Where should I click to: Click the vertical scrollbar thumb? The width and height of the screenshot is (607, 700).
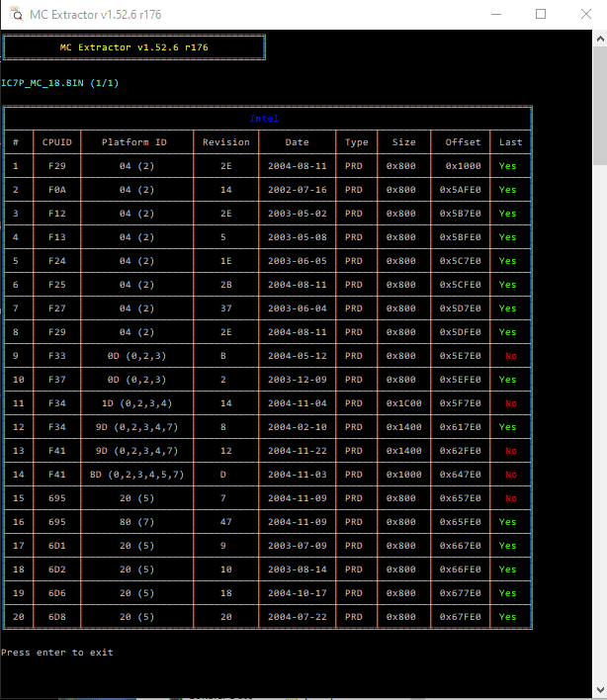[600, 106]
